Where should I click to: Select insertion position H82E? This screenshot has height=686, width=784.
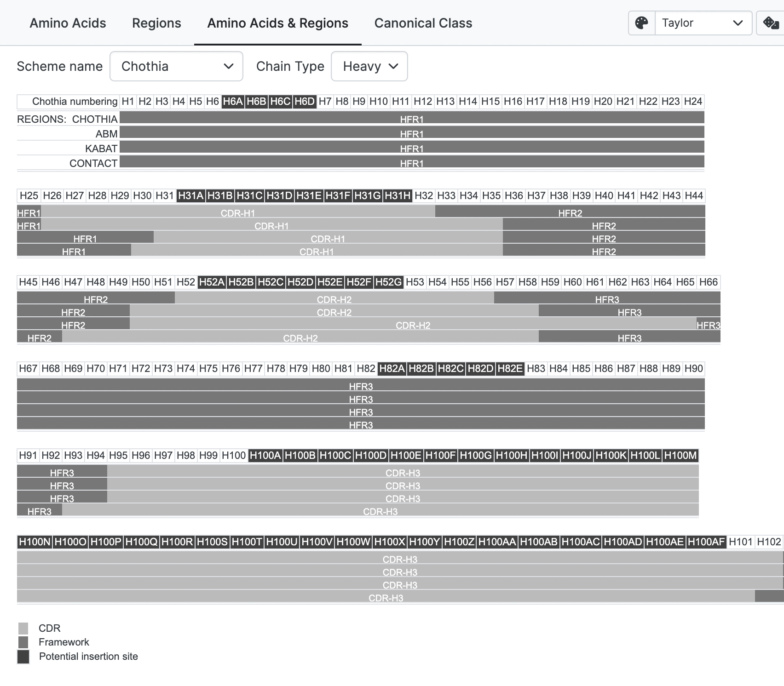pyautogui.click(x=510, y=368)
